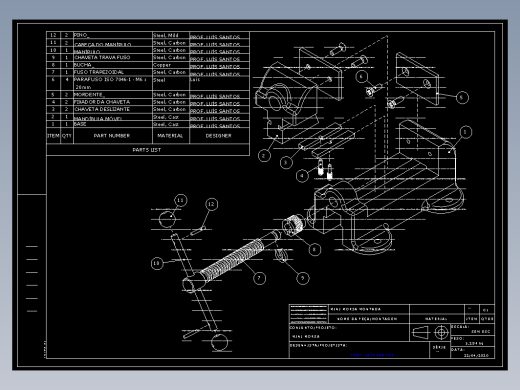Click the "DATA" date value in title block
The width and height of the screenshot is (520, 390).
pos(476,356)
